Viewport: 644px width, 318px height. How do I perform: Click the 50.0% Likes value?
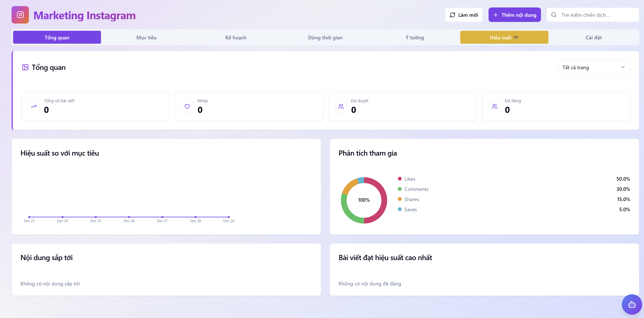click(623, 179)
